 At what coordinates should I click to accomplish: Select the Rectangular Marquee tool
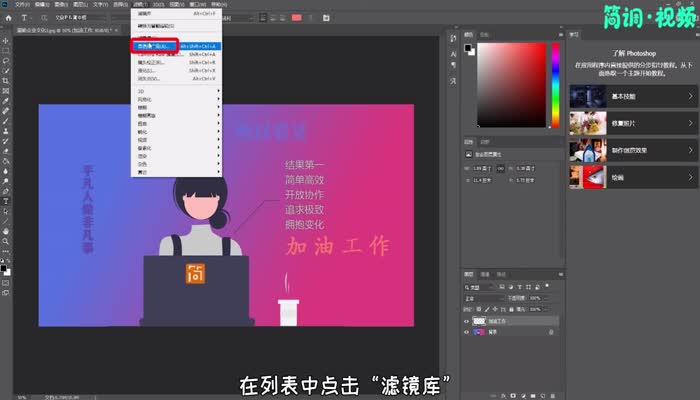coord(6,49)
